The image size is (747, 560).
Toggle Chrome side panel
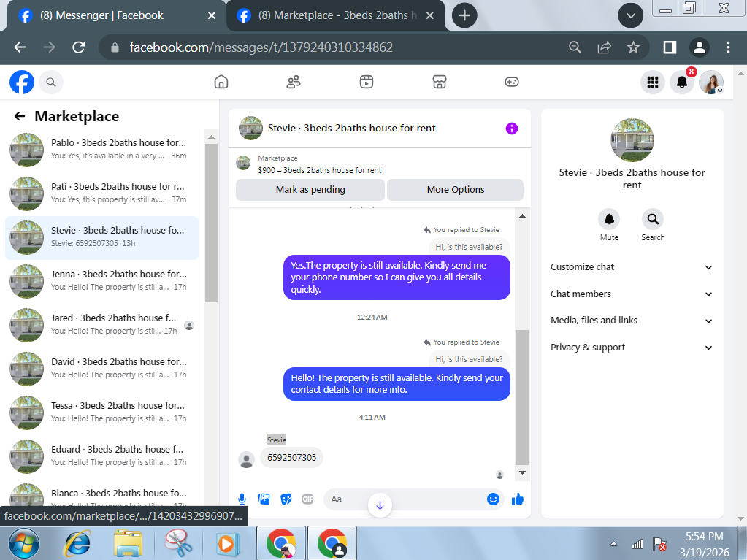pyautogui.click(x=670, y=47)
